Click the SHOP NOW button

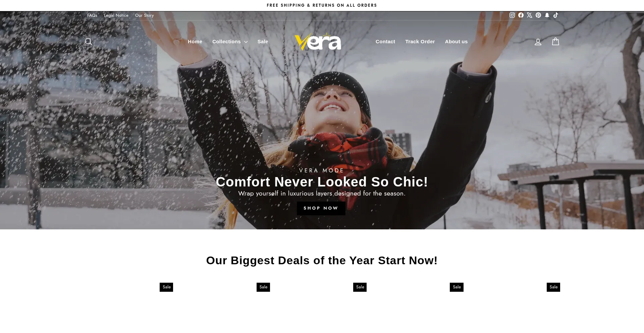[321, 208]
